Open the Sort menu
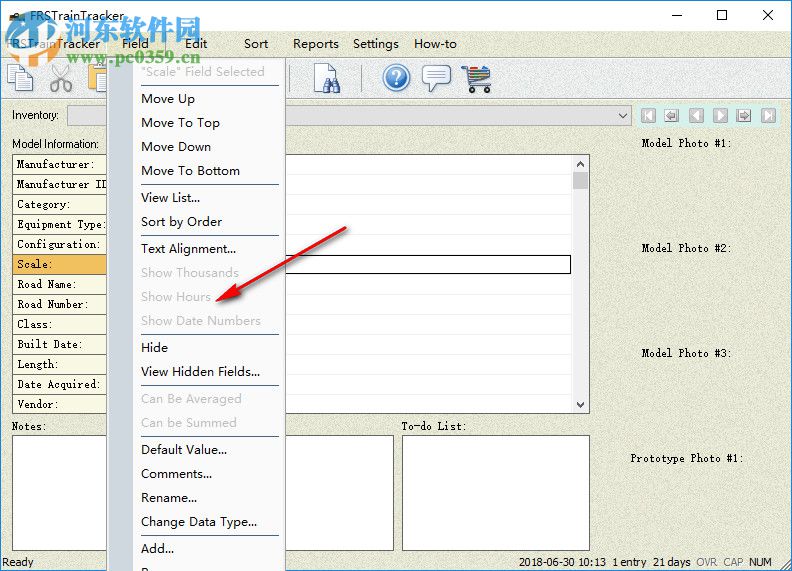The width and height of the screenshot is (792, 571). (x=256, y=44)
